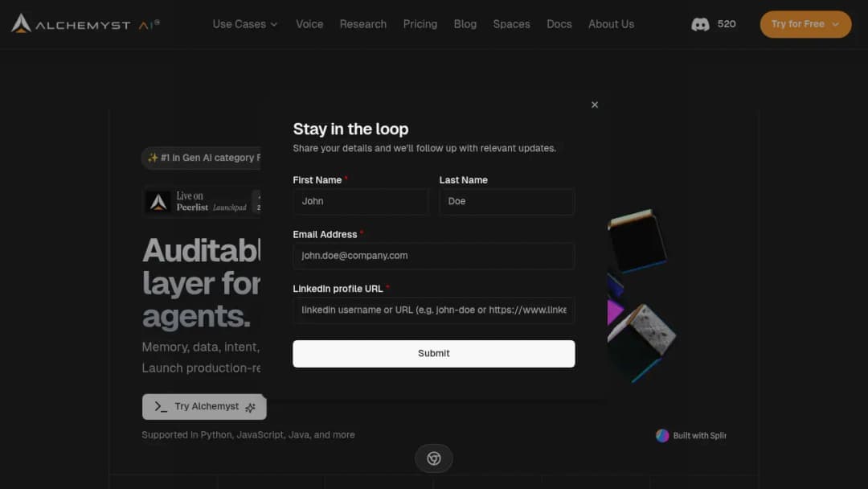Screen dimensions: 868x489
Task: Go to the Pricing page
Action: point(420,24)
